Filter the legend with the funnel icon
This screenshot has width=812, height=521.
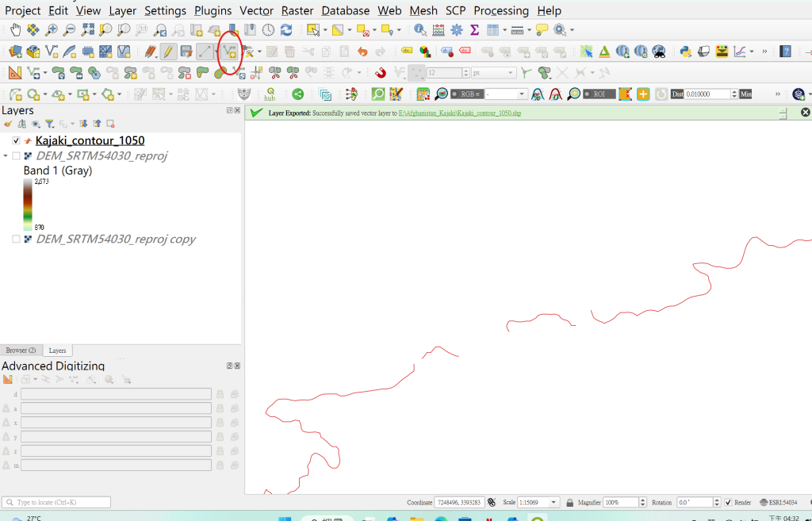[x=49, y=124]
